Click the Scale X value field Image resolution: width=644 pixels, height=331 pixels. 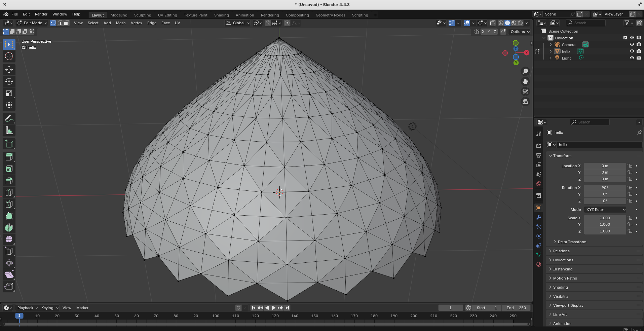tap(605, 218)
